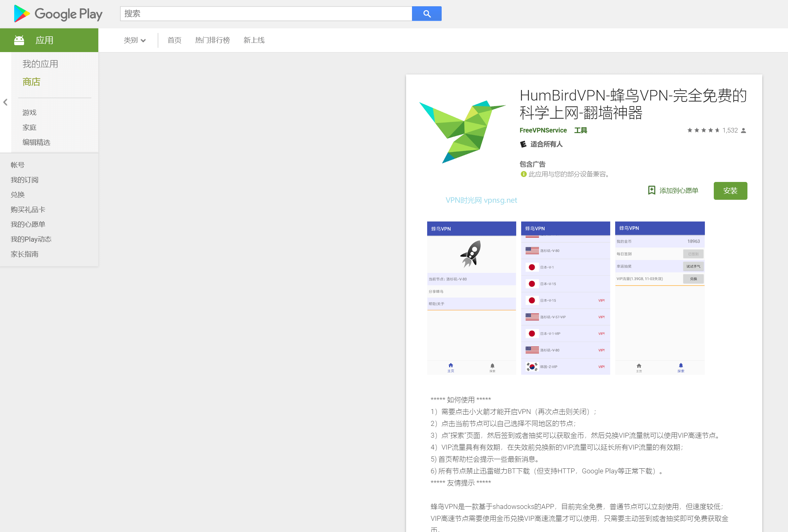The height and width of the screenshot is (532, 788).
Task: Click the HumBirdVPN hummingbird app icon
Action: (x=462, y=132)
